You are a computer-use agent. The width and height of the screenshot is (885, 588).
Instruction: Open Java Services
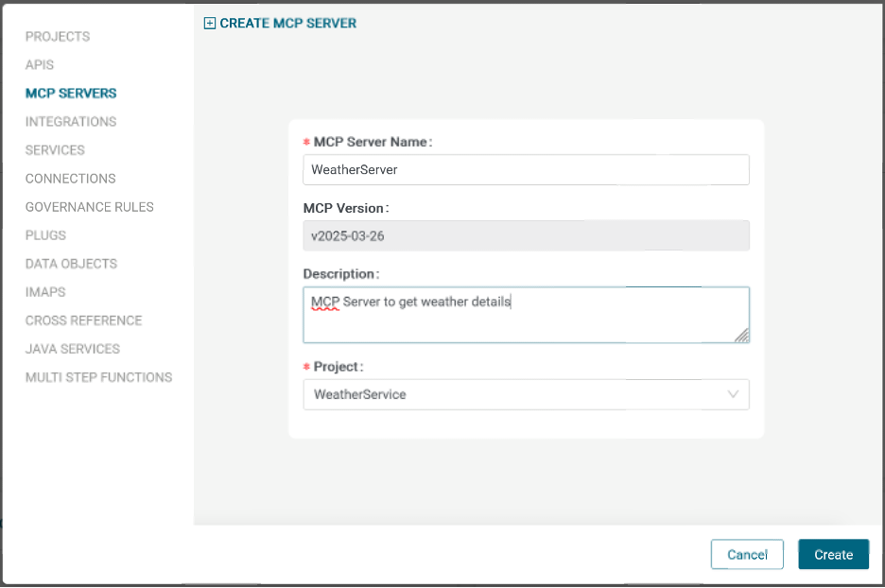pos(73,349)
